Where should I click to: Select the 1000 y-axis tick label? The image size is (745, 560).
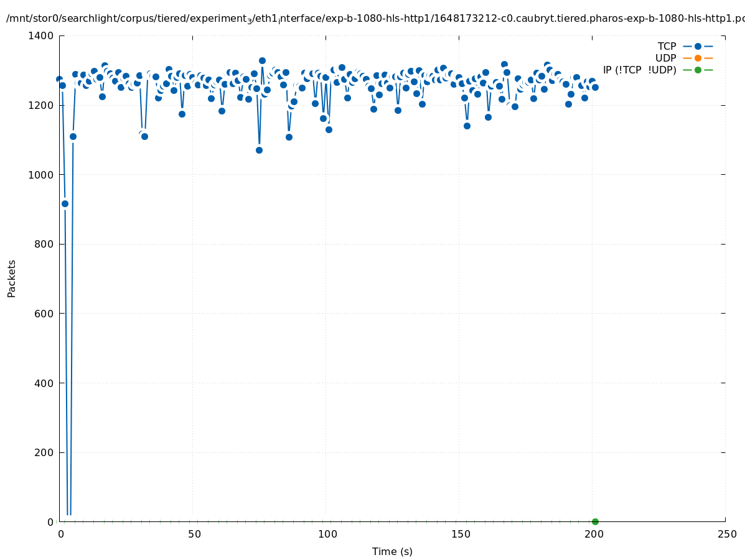41,175
